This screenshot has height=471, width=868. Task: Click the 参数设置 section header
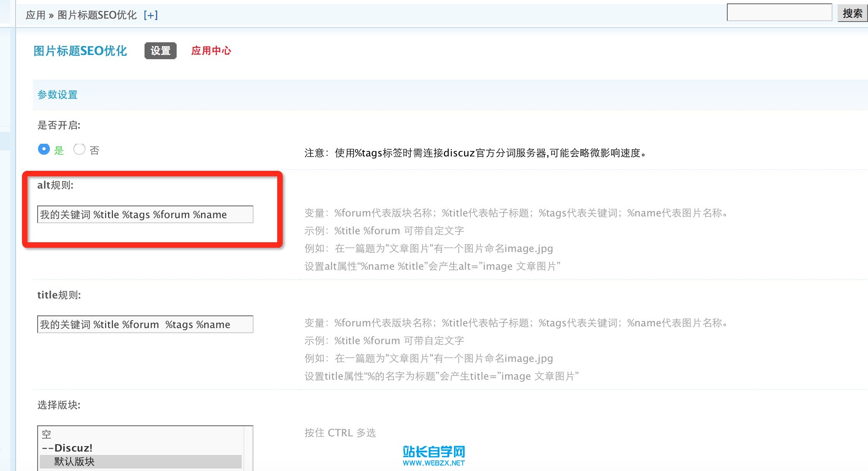click(57, 95)
